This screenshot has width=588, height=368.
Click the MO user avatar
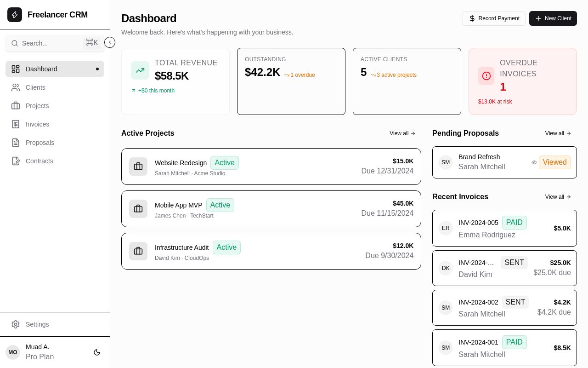[13, 352]
